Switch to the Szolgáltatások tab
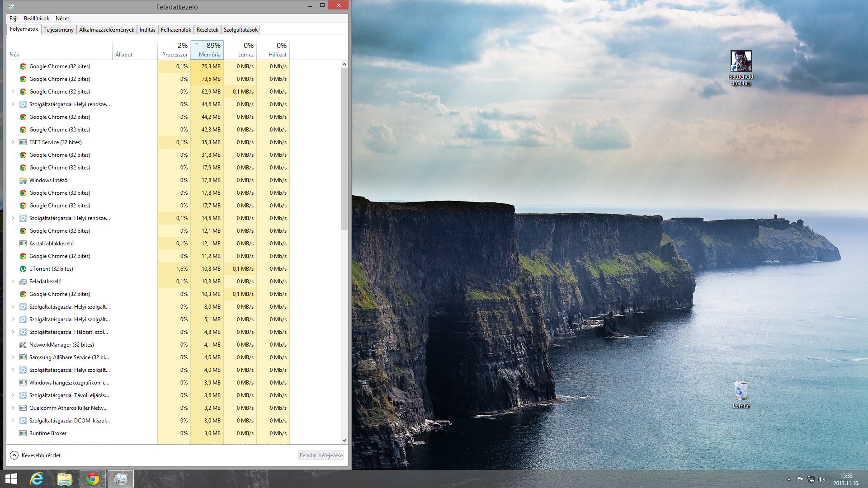 pos(241,30)
